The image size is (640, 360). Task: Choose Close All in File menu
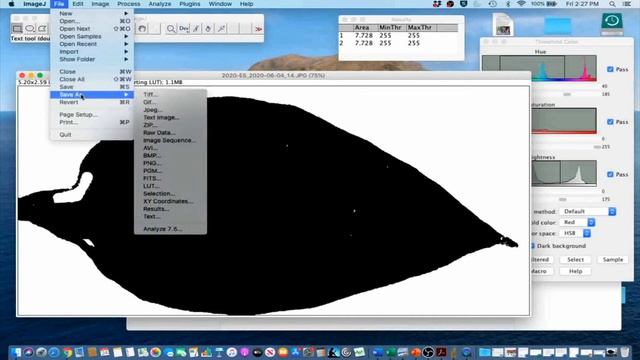point(92,79)
